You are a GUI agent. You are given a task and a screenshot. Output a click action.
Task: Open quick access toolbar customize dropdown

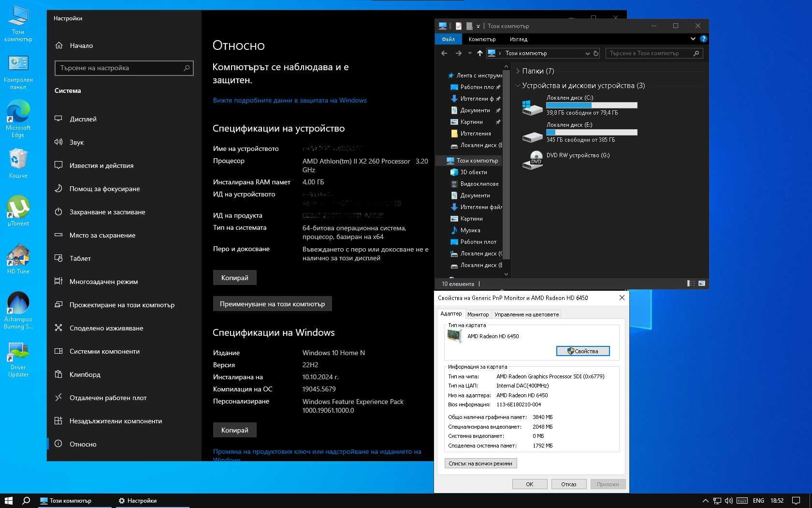click(478, 26)
